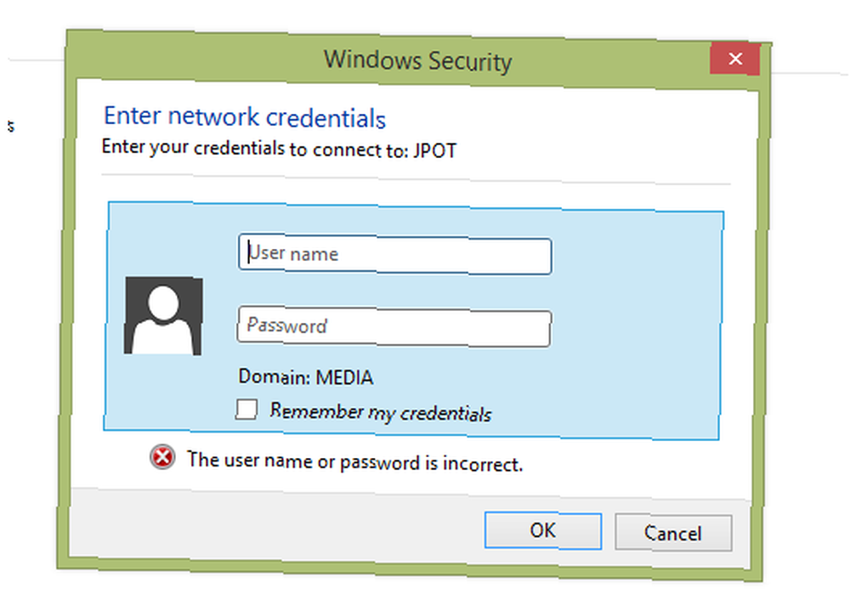Dismiss the dialog with Cancel button
The height and width of the screenshot is (616, 850).
point(673,533)
